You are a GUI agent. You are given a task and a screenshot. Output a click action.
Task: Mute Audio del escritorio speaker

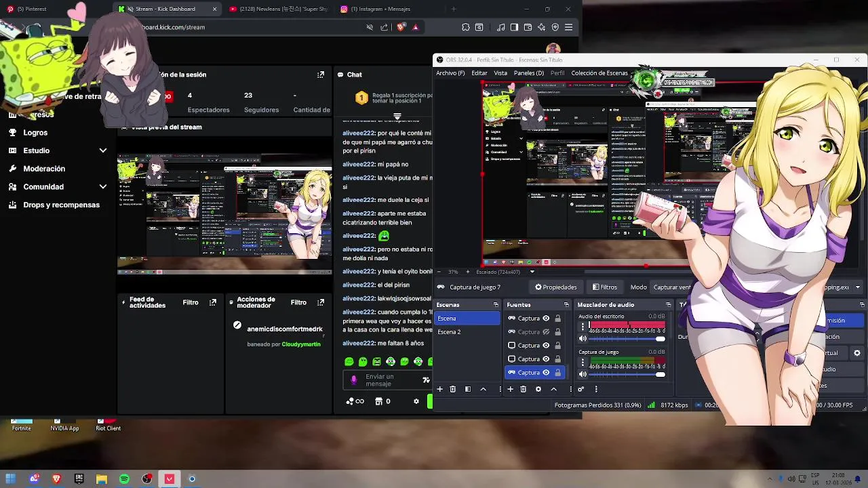tap(583, 338)
